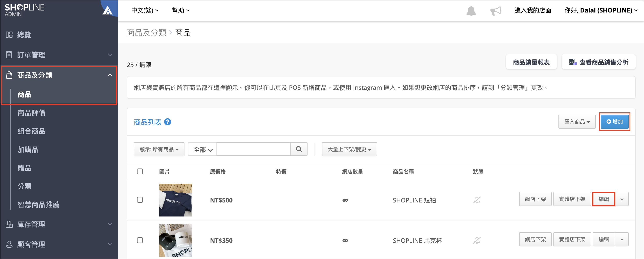Click the 查看商品銷售分析 button
This screenshot has width=644, height=259.
click(599, 62)
